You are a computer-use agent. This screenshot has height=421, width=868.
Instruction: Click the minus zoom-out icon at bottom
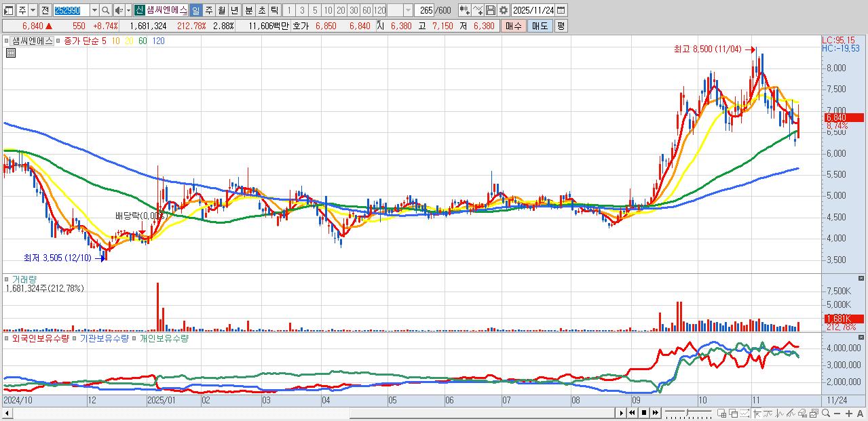pyautogui.click(x=837, y=413)
